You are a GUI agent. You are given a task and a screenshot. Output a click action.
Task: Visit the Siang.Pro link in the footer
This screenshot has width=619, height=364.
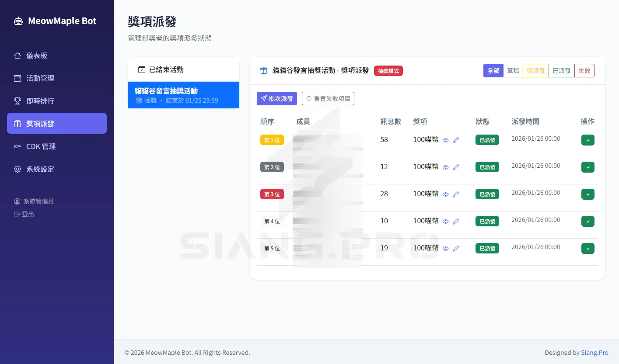pos(595,353)
